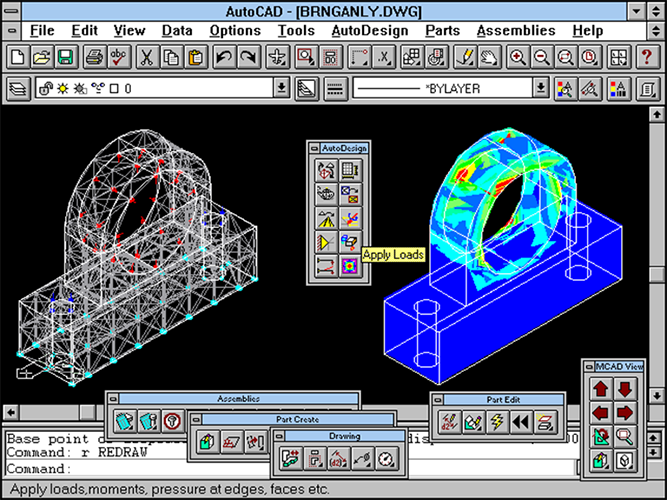Select the Cut scissors tool

coord(147,57)
